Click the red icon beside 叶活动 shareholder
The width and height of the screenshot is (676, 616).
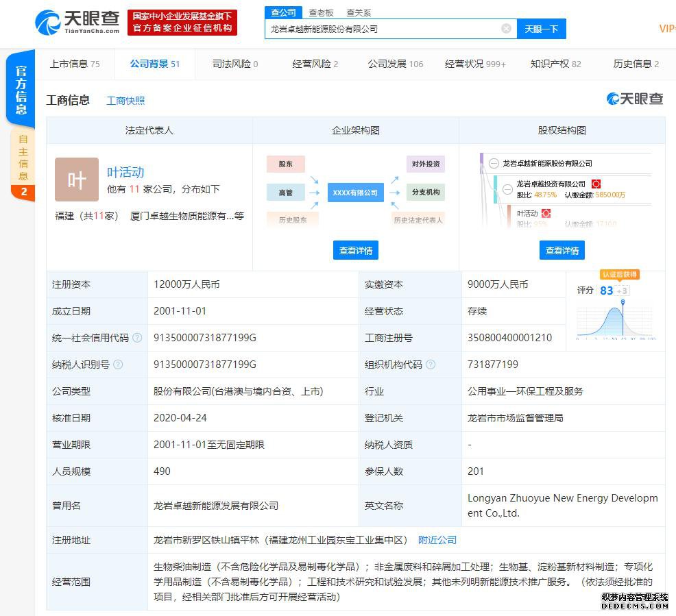click(546, 213)
